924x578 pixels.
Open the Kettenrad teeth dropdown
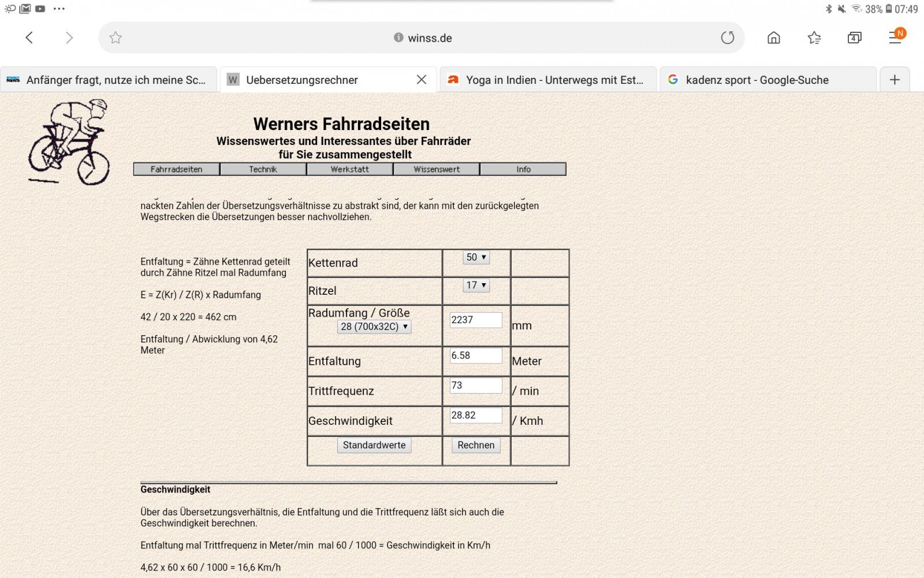pyautogui.click(x=476, y=257)
